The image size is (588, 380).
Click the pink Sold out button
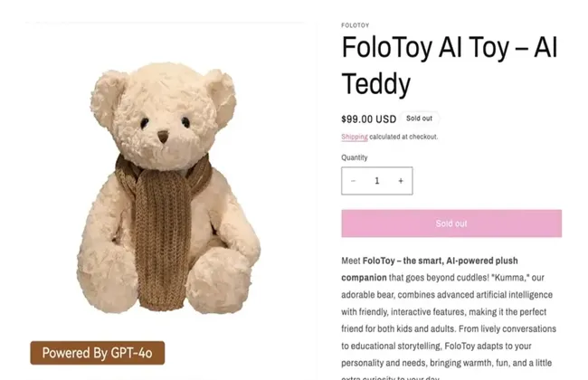point(451,223)
